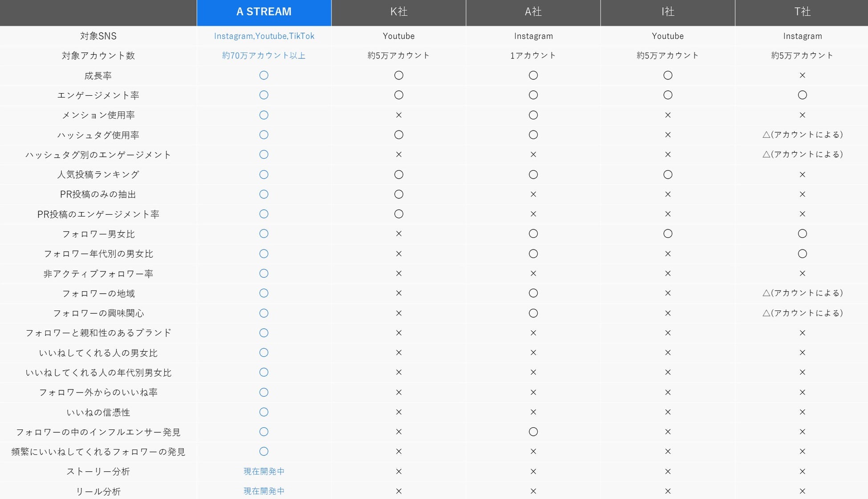Click A社 circle in フォロワーの中のインフルエンサー発見 row
This screenshot has width=868, height=499.
(x=533, y=432)
